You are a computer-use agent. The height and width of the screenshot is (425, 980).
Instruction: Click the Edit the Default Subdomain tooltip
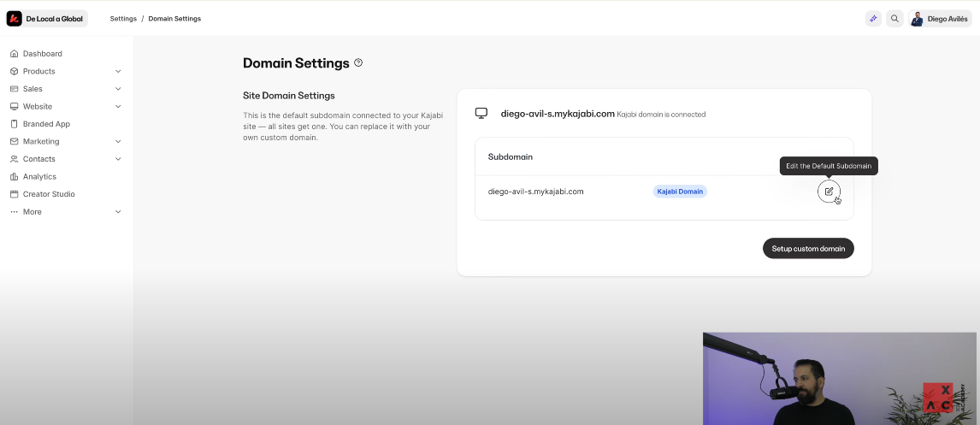pos(829,166)
